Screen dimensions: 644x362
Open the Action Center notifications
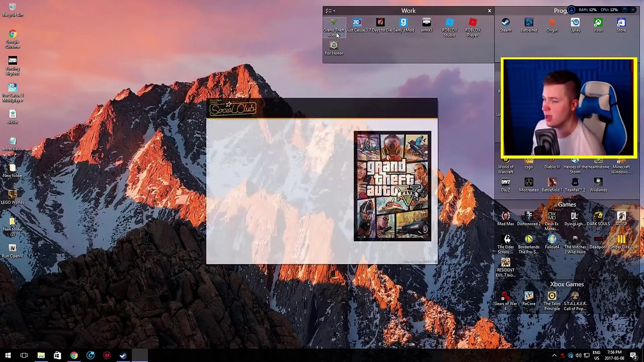tap(634, 356)
